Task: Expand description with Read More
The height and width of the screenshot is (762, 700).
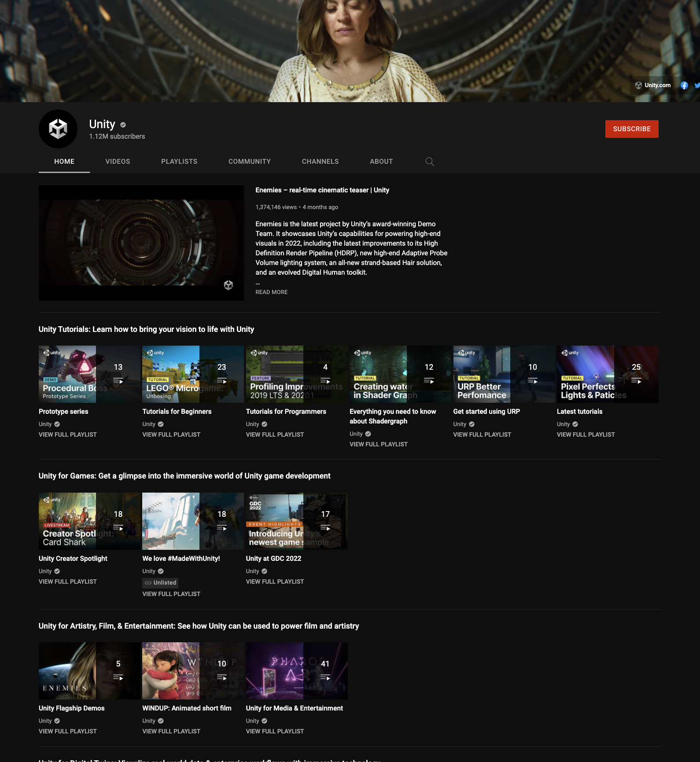Action: (x=272, y=292)
